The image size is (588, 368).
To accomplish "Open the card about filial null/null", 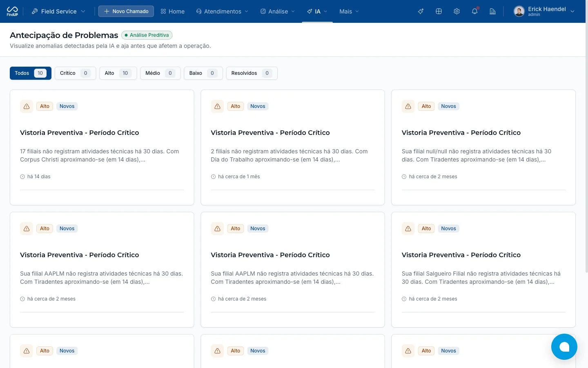I will click(483, 147).
